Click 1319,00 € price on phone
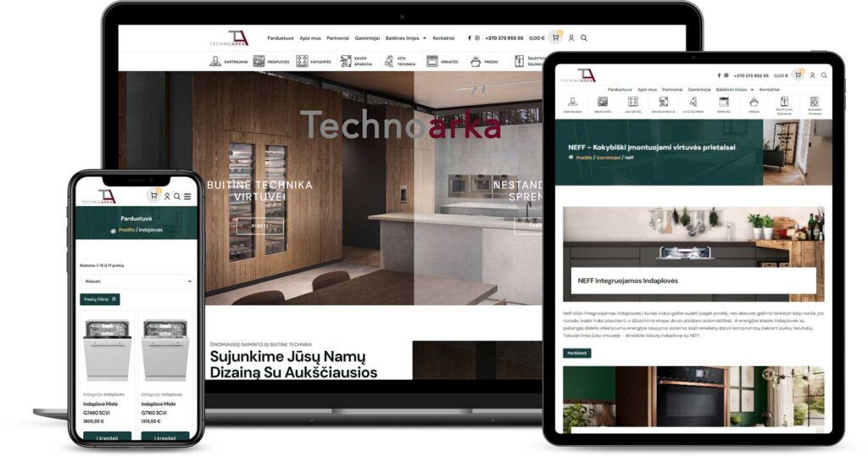 (151, 421)
